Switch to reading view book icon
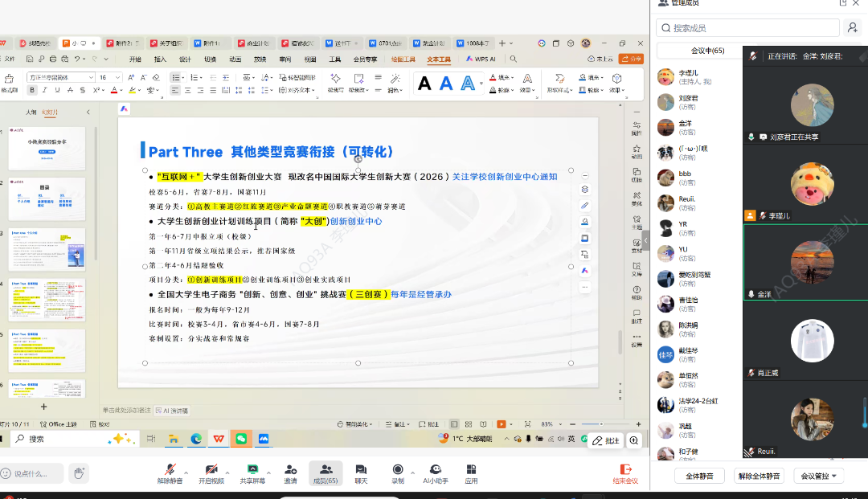Image resolution: width=868 pixels, height=499 pixels. click(x=483, y=424)
